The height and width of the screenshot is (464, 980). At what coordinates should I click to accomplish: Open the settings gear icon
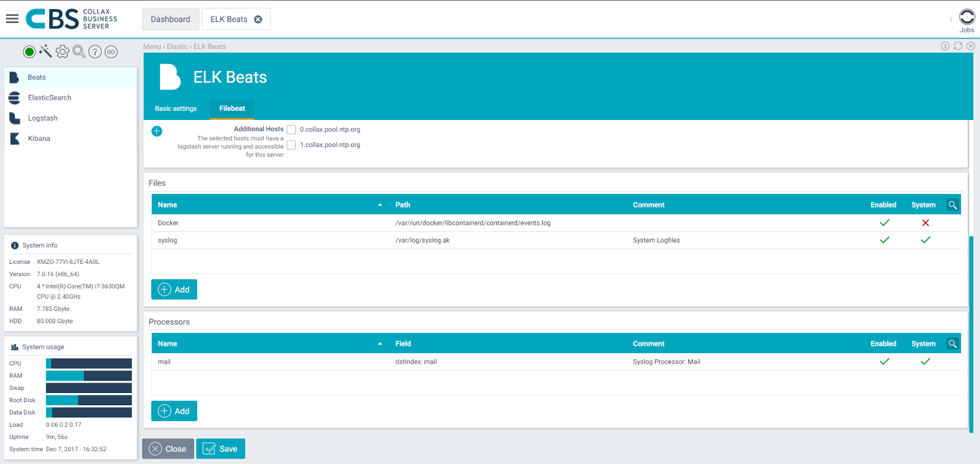pos(62,52)
